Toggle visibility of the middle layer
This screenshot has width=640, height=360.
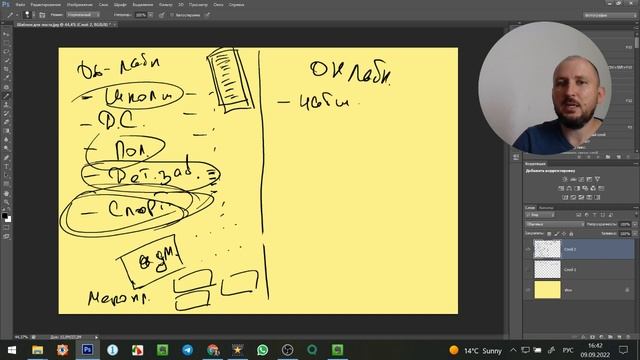click(528, 269)
